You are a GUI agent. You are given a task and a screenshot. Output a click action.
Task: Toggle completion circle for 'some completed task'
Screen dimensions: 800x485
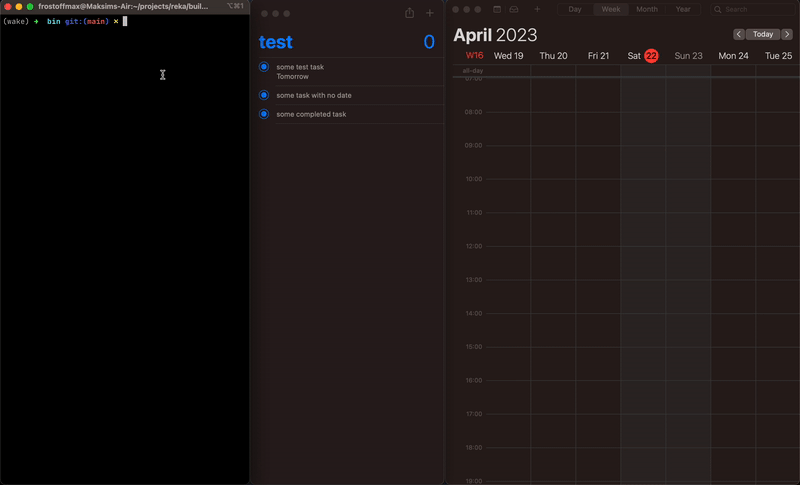pos(264,114)
